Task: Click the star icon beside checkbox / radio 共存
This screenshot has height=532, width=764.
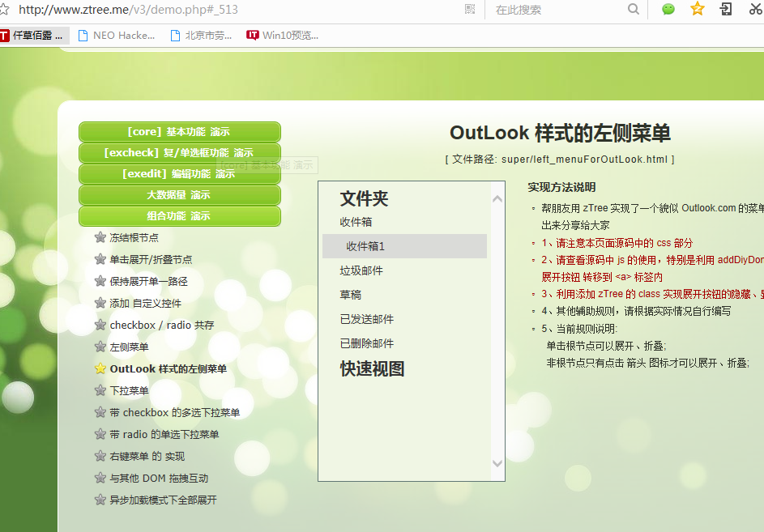Action: (x=100, y=325)
